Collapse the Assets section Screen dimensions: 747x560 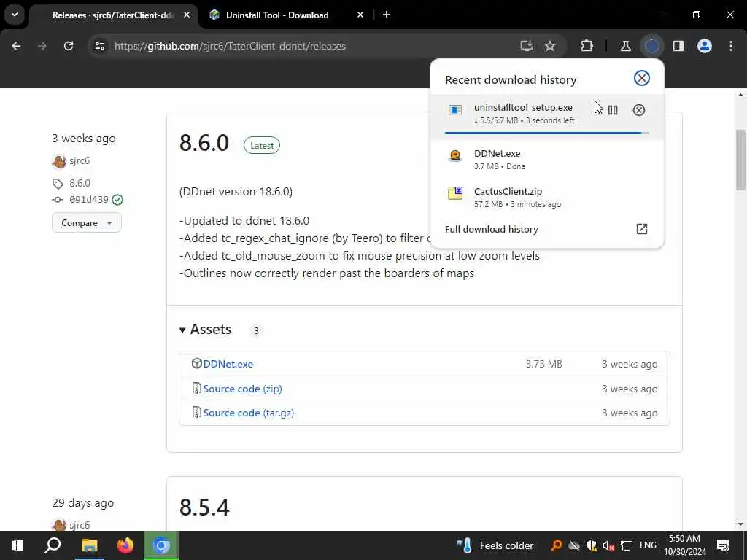[205, 329]
